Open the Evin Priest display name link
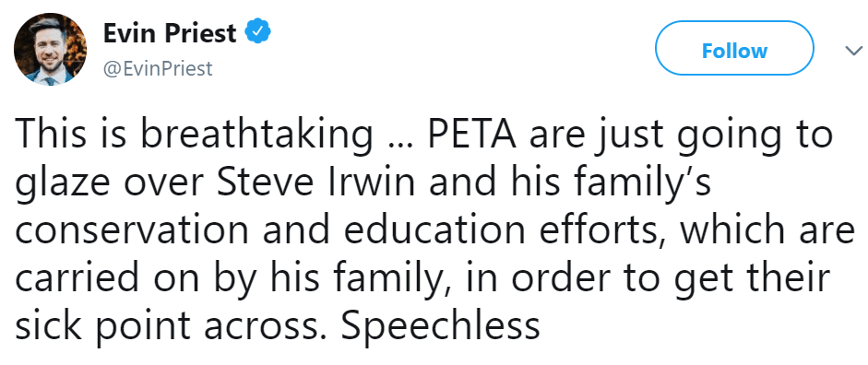 [170, 33]
